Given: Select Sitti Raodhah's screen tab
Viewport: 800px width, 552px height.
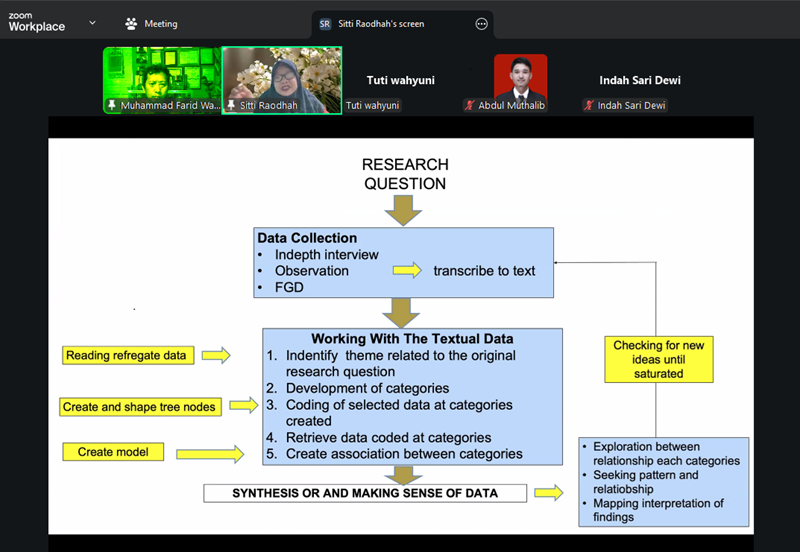Looking at the screenshot, I should [x=403, y=24].
